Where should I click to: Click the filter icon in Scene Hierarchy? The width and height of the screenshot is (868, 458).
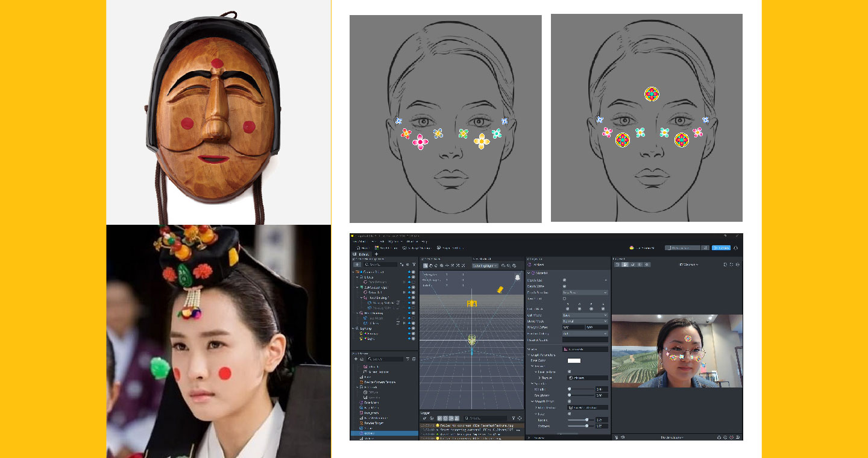(x=414, y=264)
